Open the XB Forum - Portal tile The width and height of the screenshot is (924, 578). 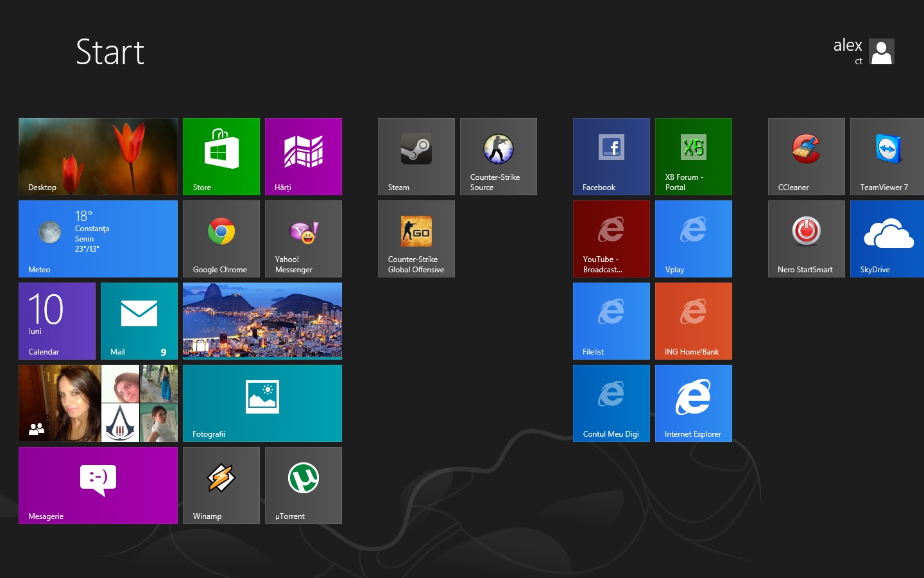tap(694, 157)
